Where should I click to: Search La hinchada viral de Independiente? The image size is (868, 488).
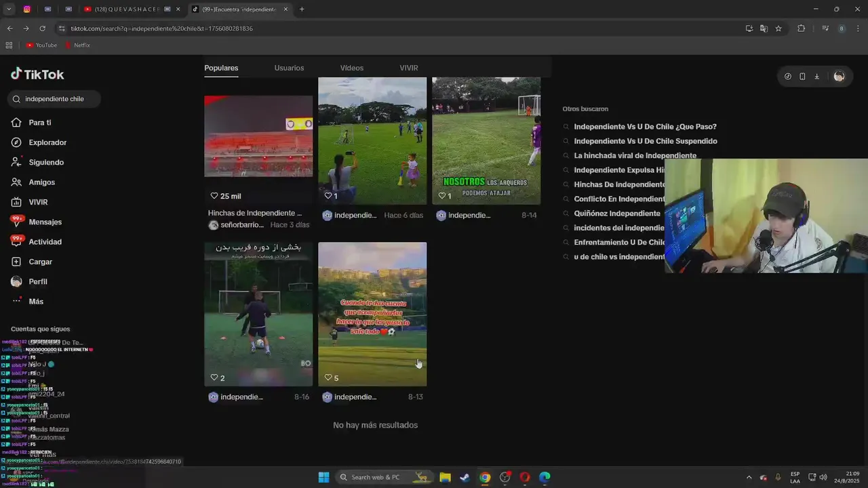click(635, 155)
